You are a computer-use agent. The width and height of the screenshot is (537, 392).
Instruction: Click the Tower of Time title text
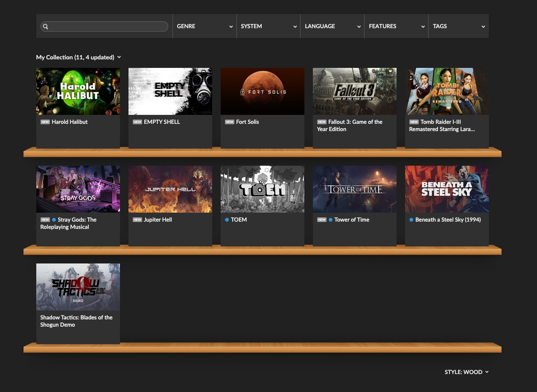point(352,219)
